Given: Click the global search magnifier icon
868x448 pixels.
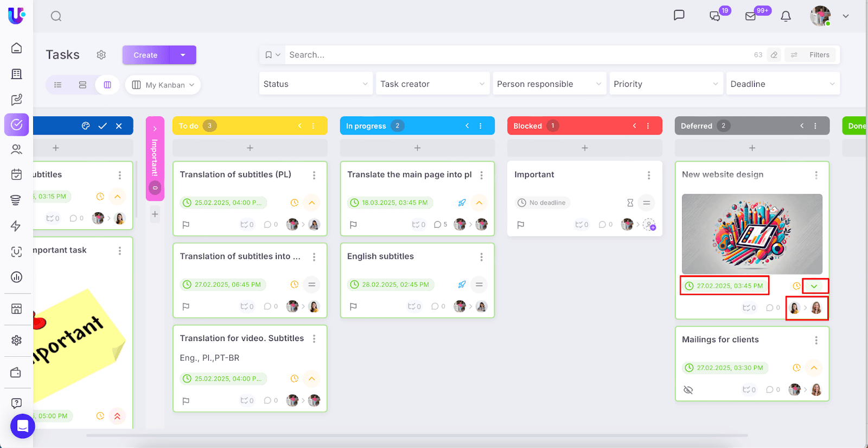Looking at the screenshot, I should pos(56,16).
